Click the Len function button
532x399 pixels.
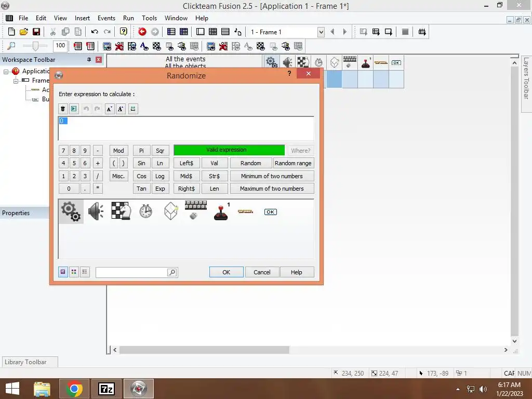pyautogui.click(x=215, y=189)
